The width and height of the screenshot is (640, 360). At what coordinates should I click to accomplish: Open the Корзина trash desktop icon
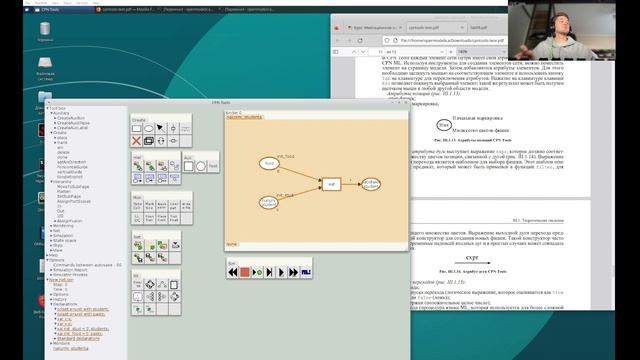click(45, 32)
